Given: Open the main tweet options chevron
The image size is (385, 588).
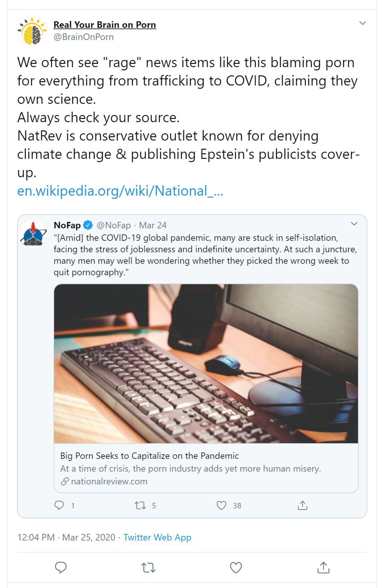Looking at the screenshot, I should (362, 23).
